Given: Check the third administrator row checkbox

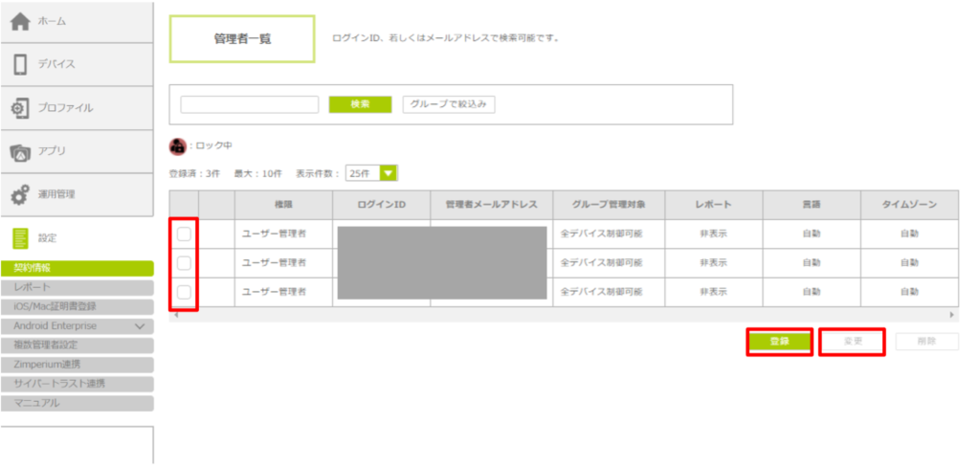Looking at the screenshot, I should coord(184,292).
